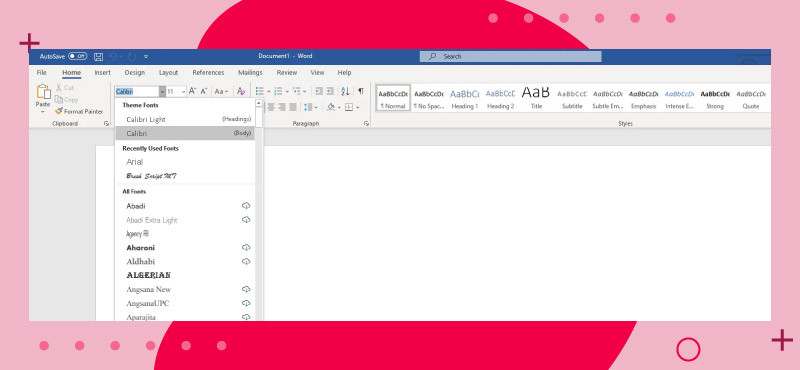The height and width of the screenshot is (370, 800).
Task: Choose Brush Script MT font
Action: click(185, 176)
